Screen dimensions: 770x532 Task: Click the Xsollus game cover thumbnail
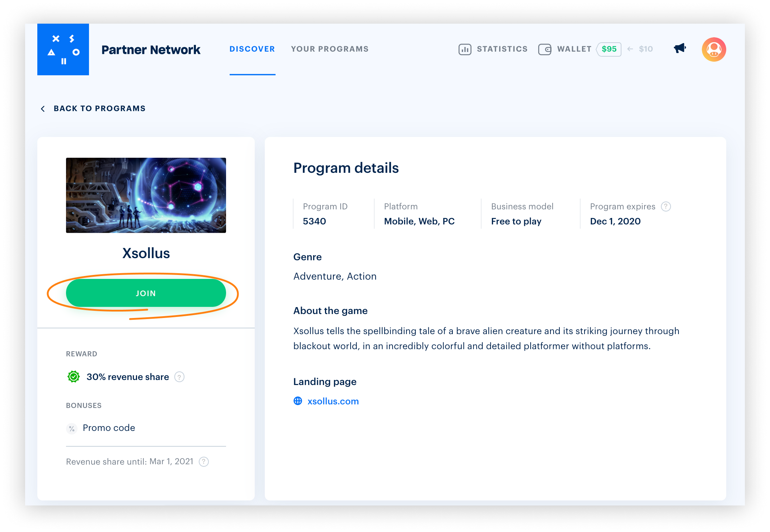pyautogui.click(x=146, y=195)
